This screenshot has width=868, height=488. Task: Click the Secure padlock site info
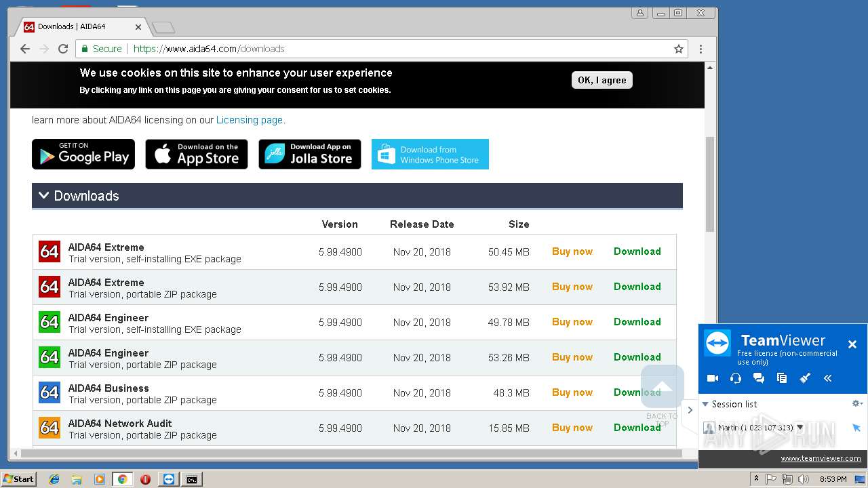(102, 49)
